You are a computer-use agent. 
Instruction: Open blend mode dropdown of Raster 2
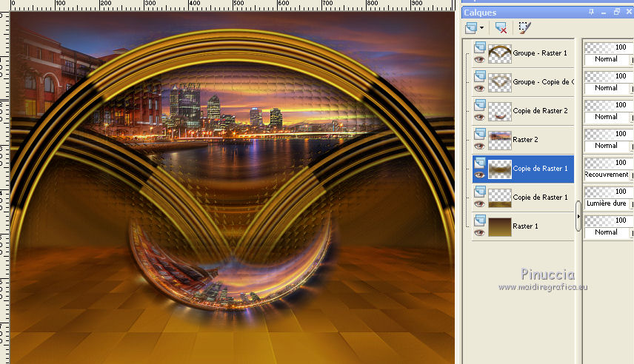[608, 146]
